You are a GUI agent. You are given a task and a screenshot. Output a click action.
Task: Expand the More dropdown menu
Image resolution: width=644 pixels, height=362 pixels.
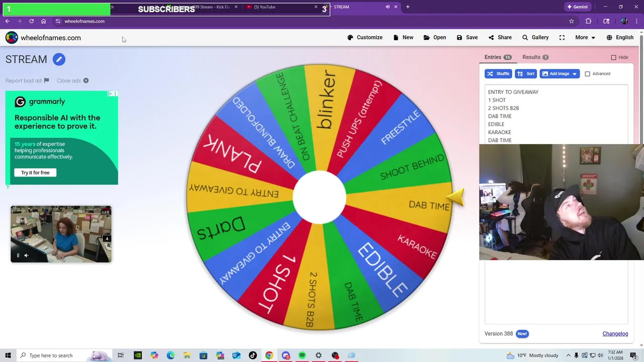point(585,37)
